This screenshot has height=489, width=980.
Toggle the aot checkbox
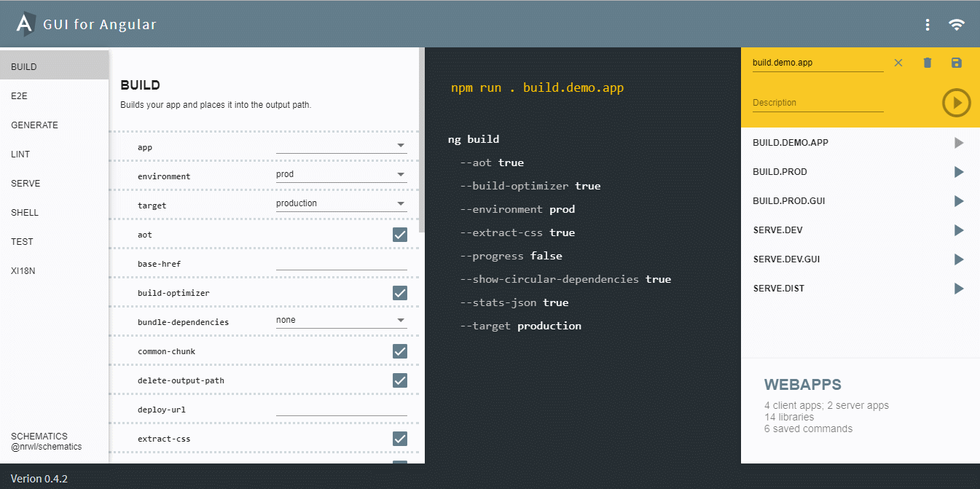click(x=400, y=235)
